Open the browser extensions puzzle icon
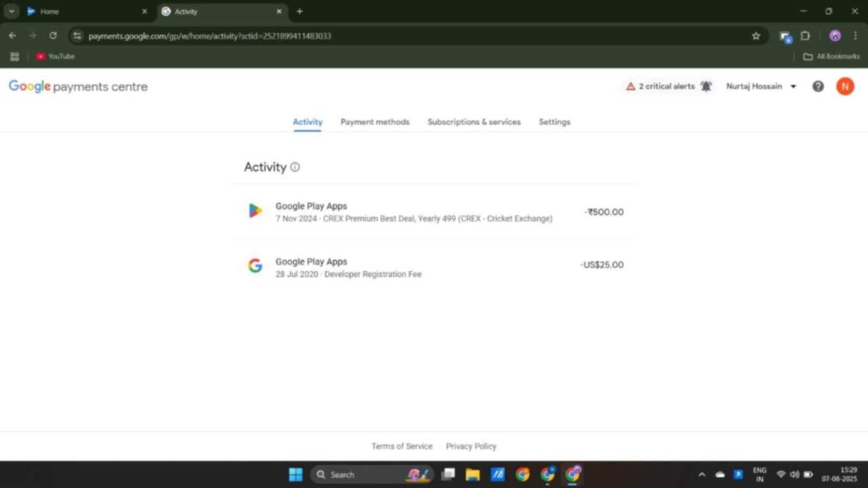The image size is (868, 488). 806,36
